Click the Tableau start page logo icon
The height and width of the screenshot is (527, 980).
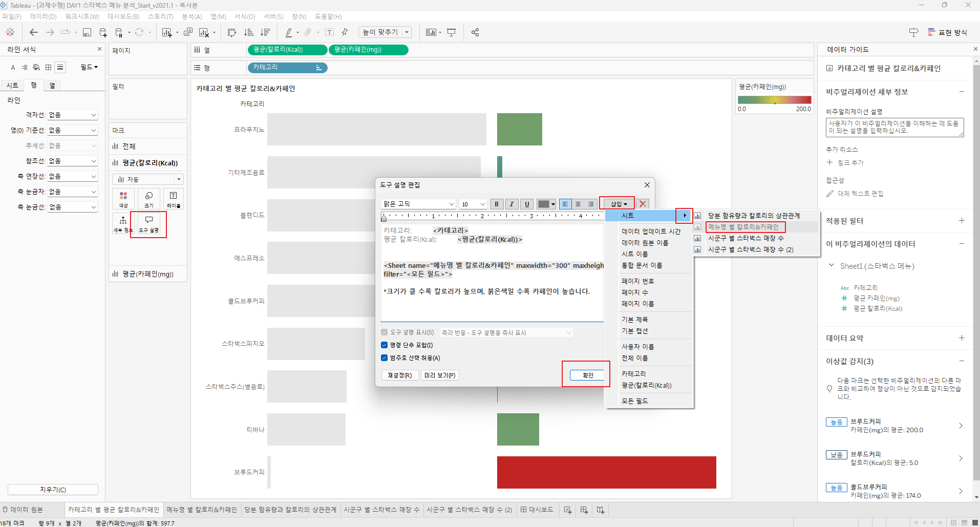[10, 32]
